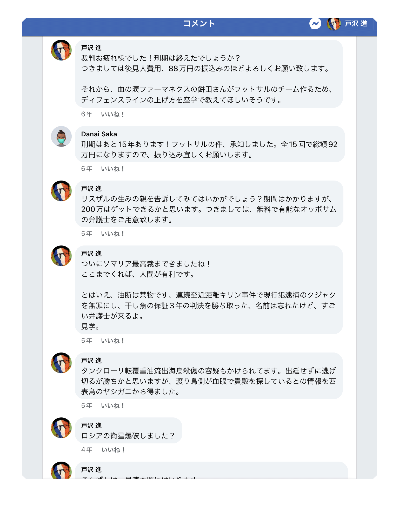Open Messenger from the header icon
The height and width of the screenshot is (532, 399).
tap(315, 24)
